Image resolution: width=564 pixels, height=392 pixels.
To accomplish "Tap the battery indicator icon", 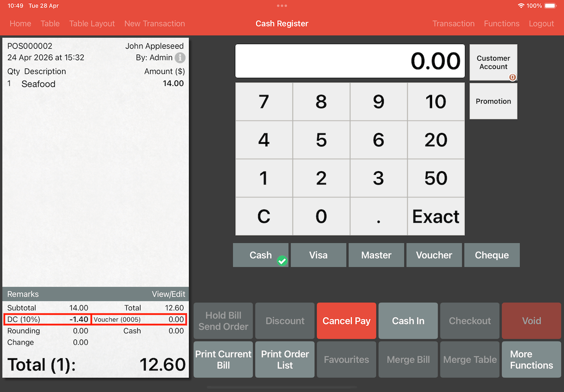I will coord(550,6).
